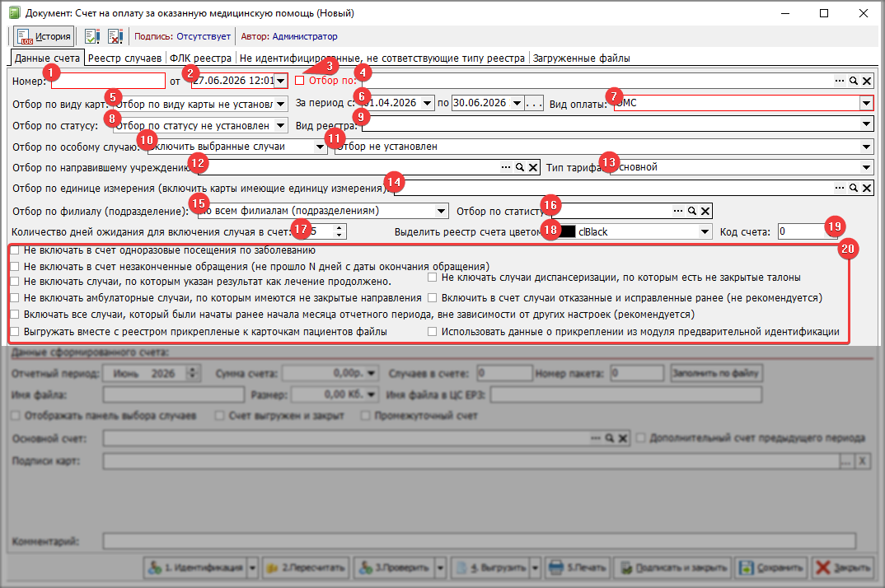This screenshot has width=885, height=588.
Task: Open the История log button
Action: tap(44, 37)
